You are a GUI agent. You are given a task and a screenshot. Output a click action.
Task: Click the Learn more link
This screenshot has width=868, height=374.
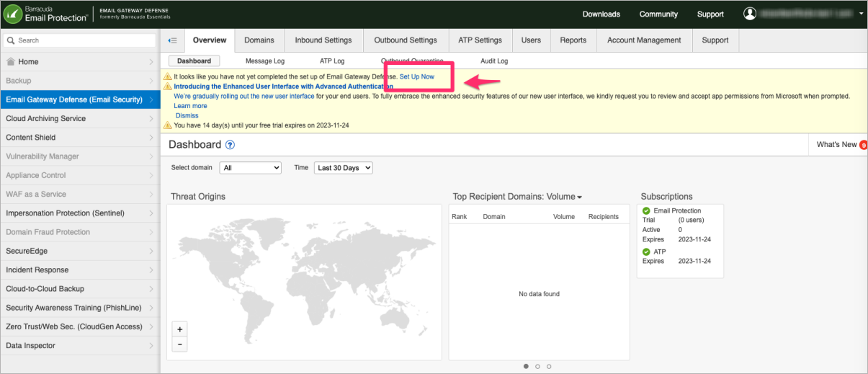click(190, 106)
